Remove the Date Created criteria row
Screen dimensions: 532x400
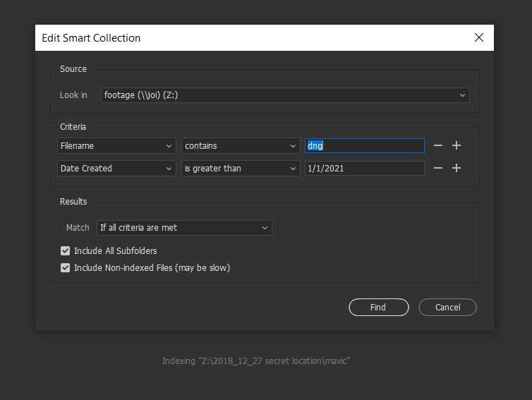(x=438, y=168)
